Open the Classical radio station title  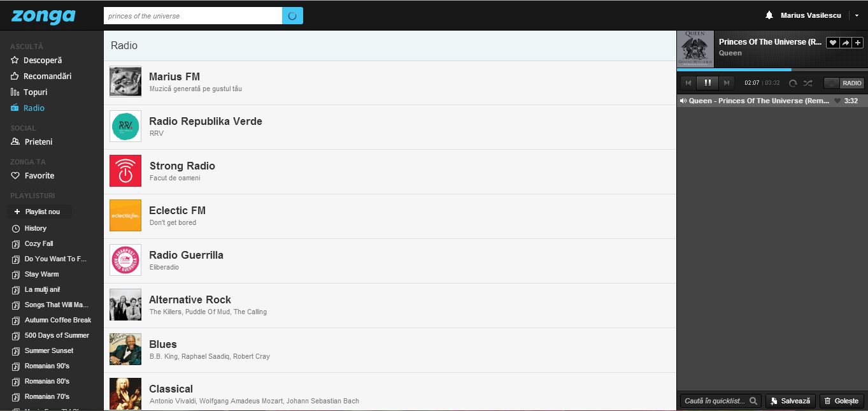[x=171, y=389]
